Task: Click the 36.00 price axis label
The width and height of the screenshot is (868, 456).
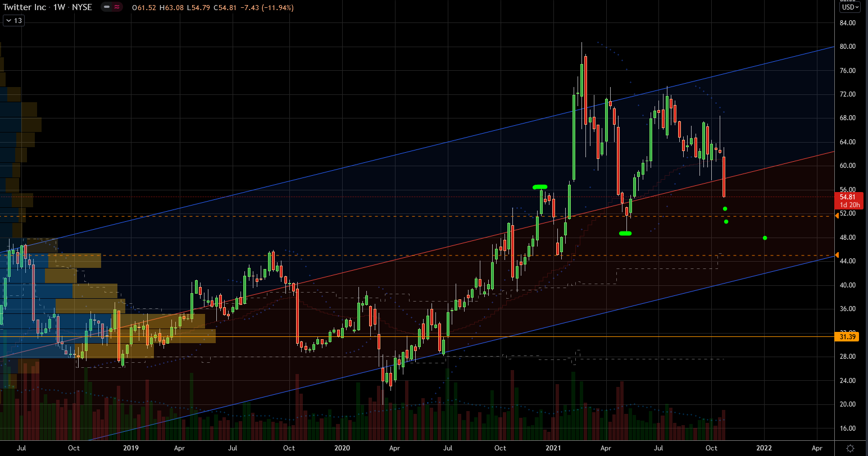Action: tap(848, 309)
